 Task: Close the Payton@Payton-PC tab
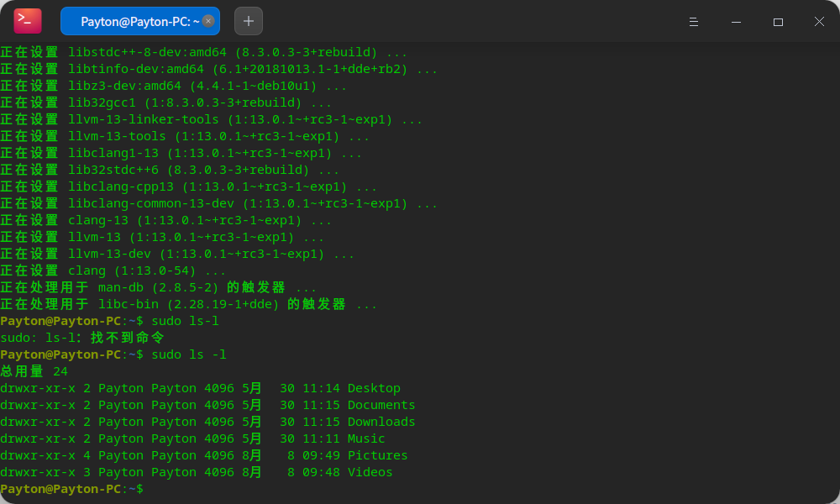click(210, 20)
